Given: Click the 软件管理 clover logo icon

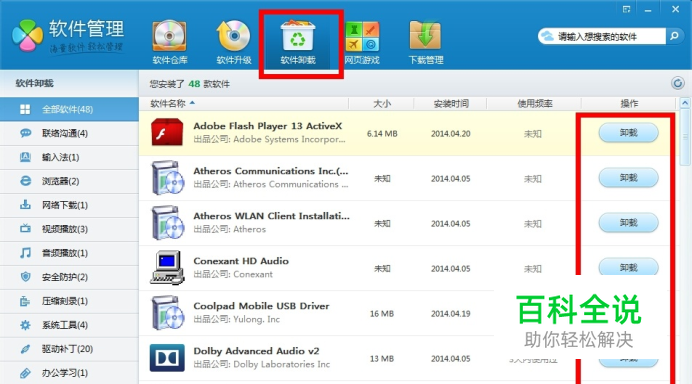Looking at the screenshot, I should (x=27, y=35).
